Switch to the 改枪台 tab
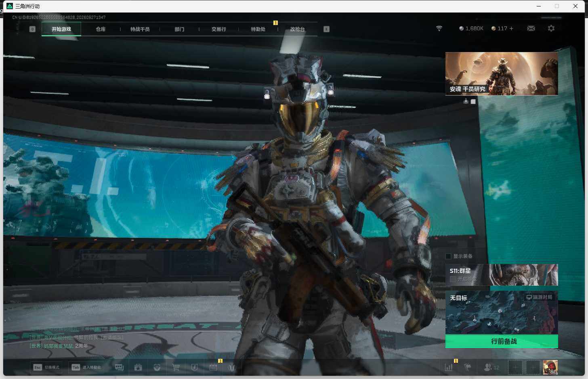 click(x=298, y=29)
